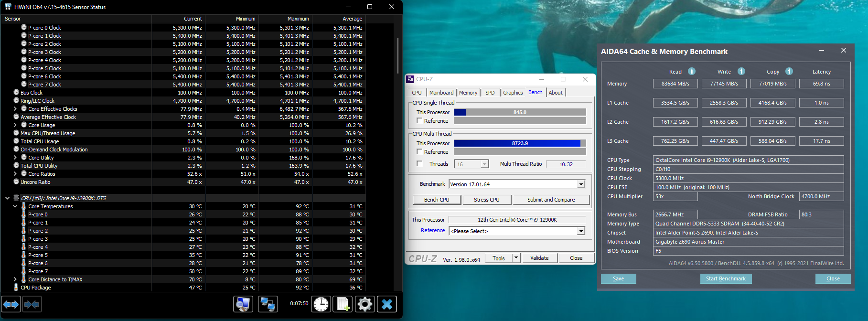Open the HWiNFO summary monitor icon with magnifier
The image size is (868, 321).
tap(243, 304)
